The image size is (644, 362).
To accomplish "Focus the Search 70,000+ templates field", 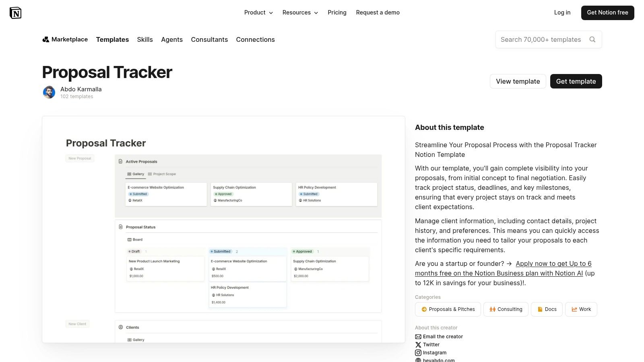I will 549,39.
